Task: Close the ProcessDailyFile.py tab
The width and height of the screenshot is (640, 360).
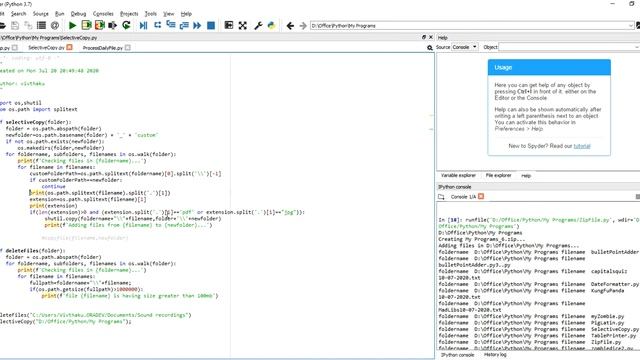Action: click(128, 47)
